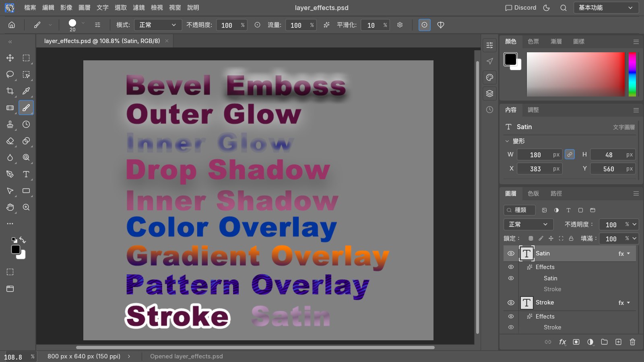Toggle airbrush mode in options bar
Screen dimensions: 644x362
[x=326, y=25]
